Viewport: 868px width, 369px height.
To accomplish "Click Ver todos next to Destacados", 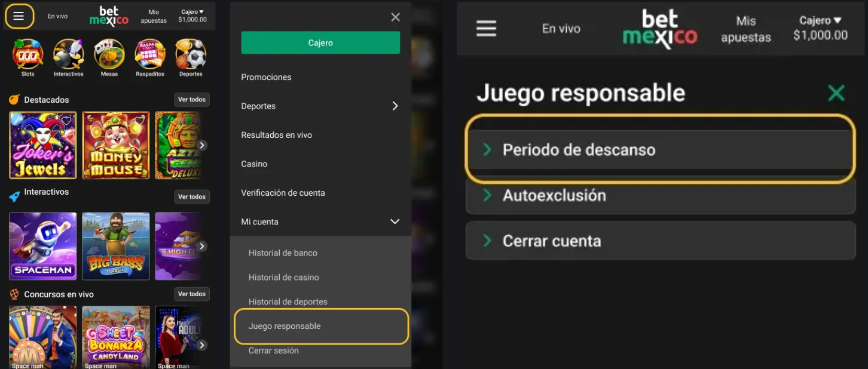I will pos(192,100).
